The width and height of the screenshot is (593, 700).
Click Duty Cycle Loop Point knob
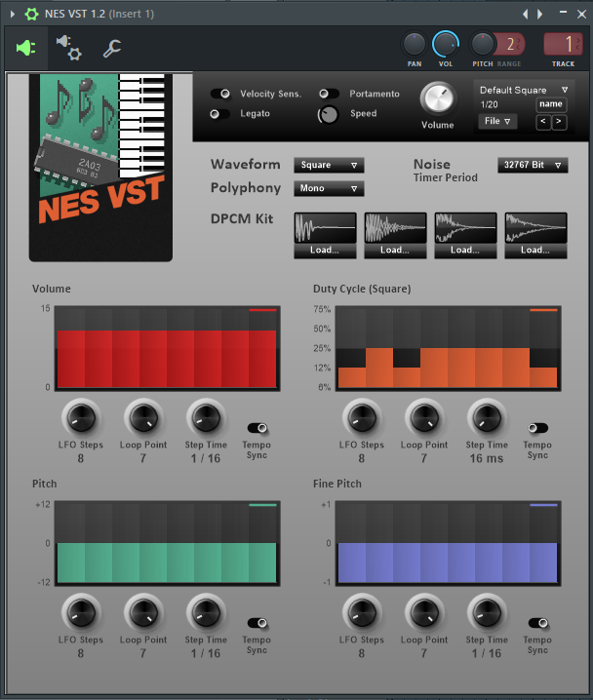click(x=424, y=418)
